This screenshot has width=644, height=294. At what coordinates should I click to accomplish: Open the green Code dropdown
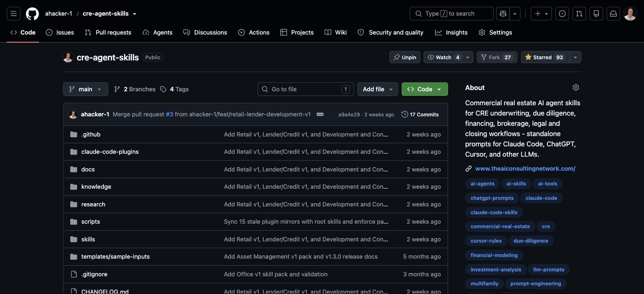pyautogui.click(x=425, y=89)
